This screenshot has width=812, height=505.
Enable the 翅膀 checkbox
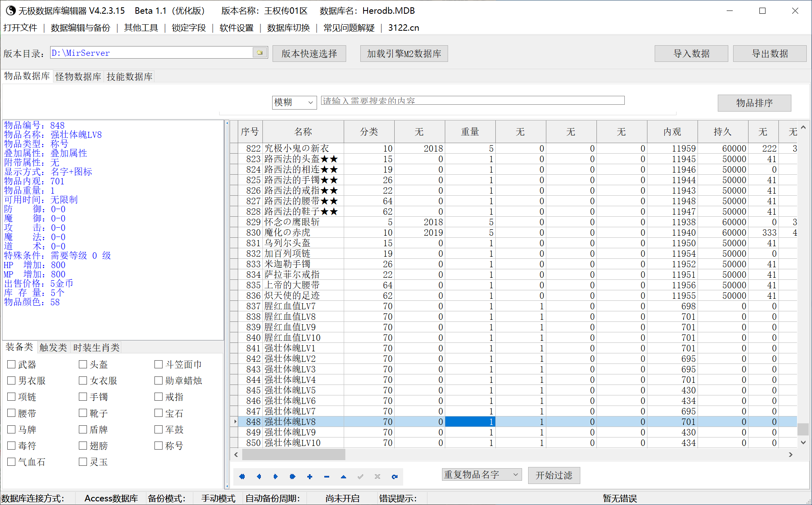point(83,446)
